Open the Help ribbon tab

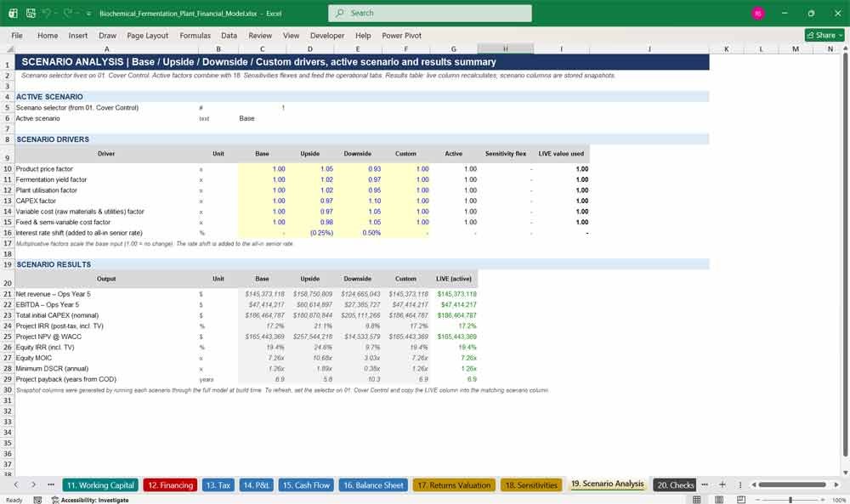coord(363,35)
